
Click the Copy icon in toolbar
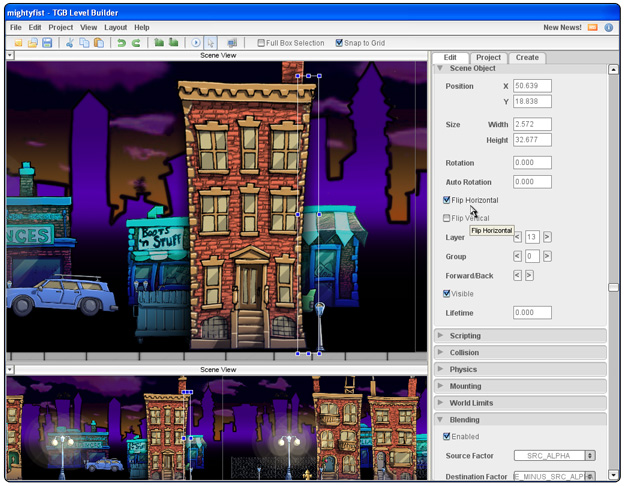(84, 43)
